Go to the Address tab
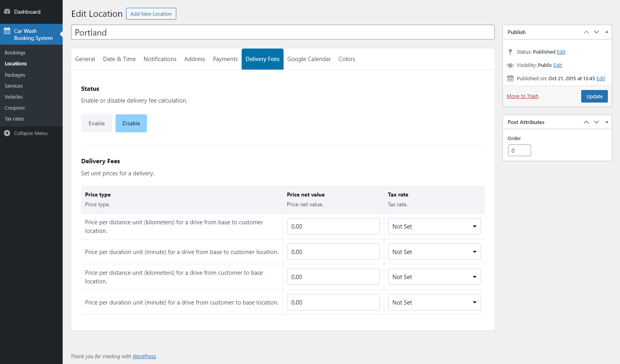Viewport: 620px width, 364px height. tap(195, 59)
